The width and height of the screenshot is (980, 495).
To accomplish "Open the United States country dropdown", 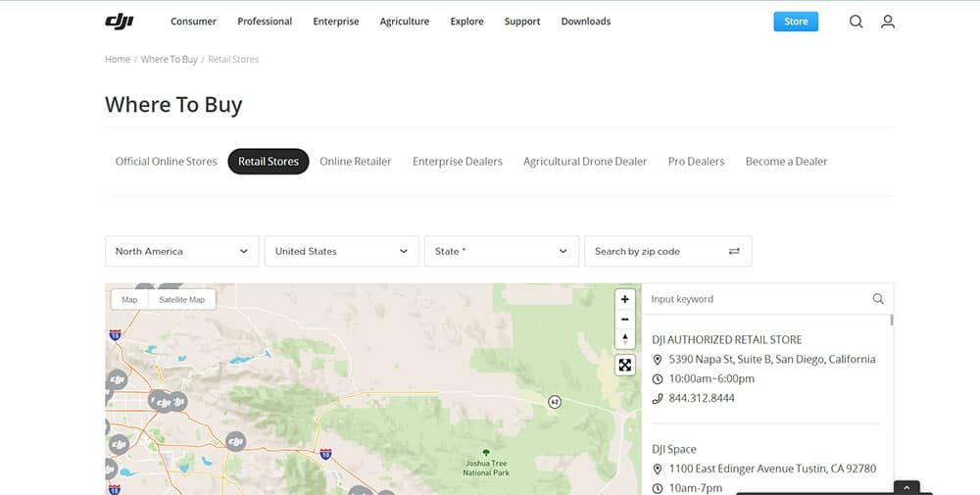I will tap(341, 252).
